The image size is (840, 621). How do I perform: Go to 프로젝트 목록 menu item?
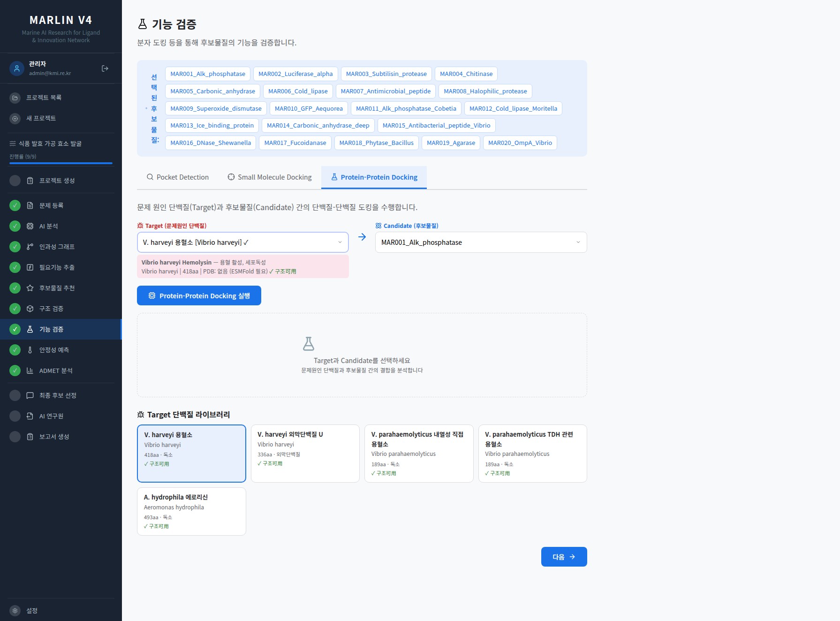coord(61,98)
